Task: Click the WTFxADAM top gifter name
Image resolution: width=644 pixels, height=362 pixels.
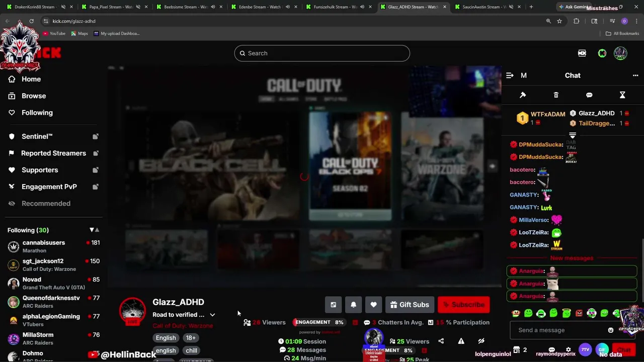Action: [x=548, y=115]
